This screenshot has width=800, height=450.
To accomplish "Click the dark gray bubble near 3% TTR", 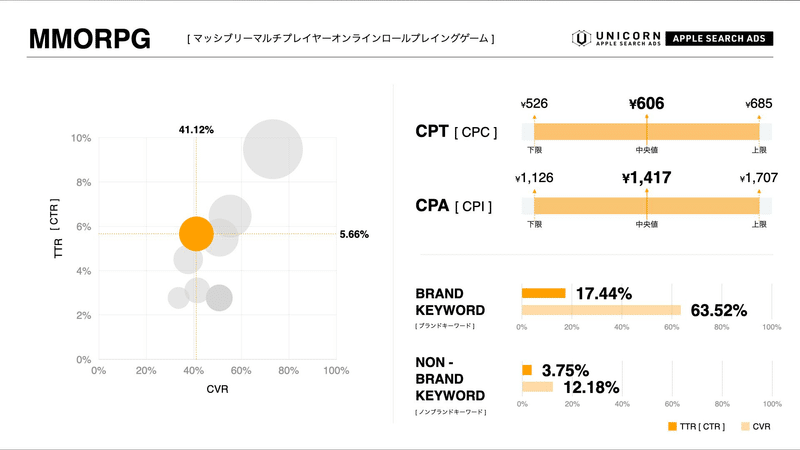I will click(x=219, y=298).
